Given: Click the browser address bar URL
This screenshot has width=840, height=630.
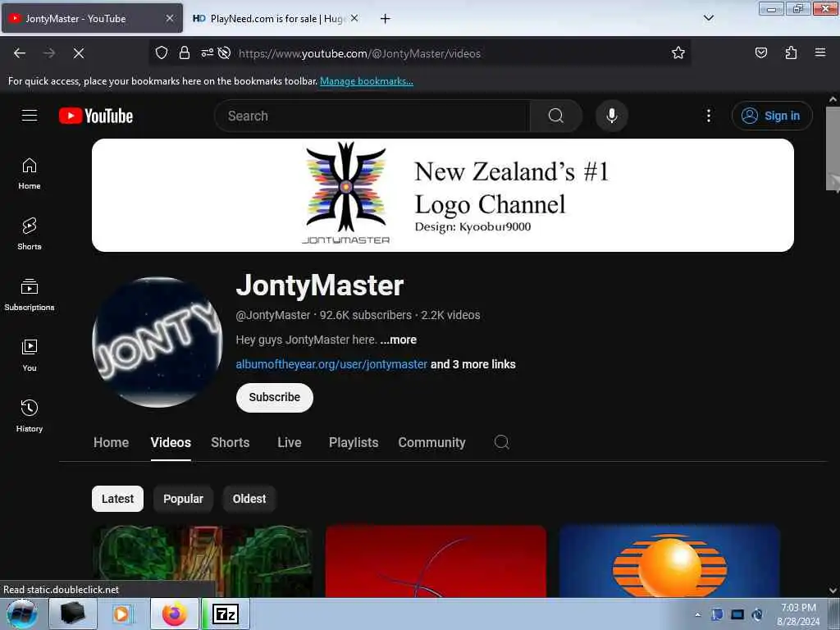Looking at the screenshot, I should [x=359, y=53].
